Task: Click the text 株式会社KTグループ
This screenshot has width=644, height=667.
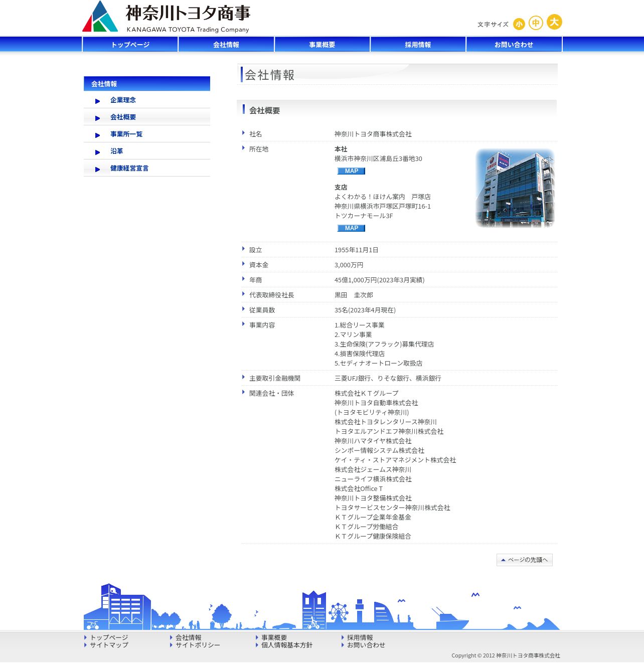Action: click(367, 394)
